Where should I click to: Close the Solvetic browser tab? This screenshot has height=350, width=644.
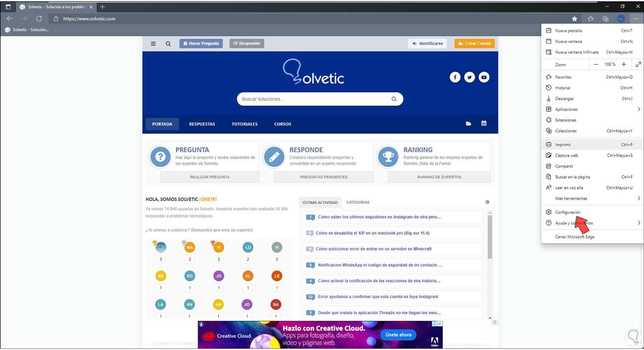tap(92, 7)
